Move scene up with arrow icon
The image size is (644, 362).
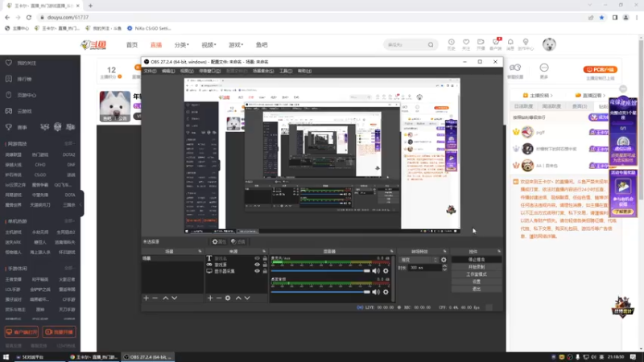pos(166,298)
